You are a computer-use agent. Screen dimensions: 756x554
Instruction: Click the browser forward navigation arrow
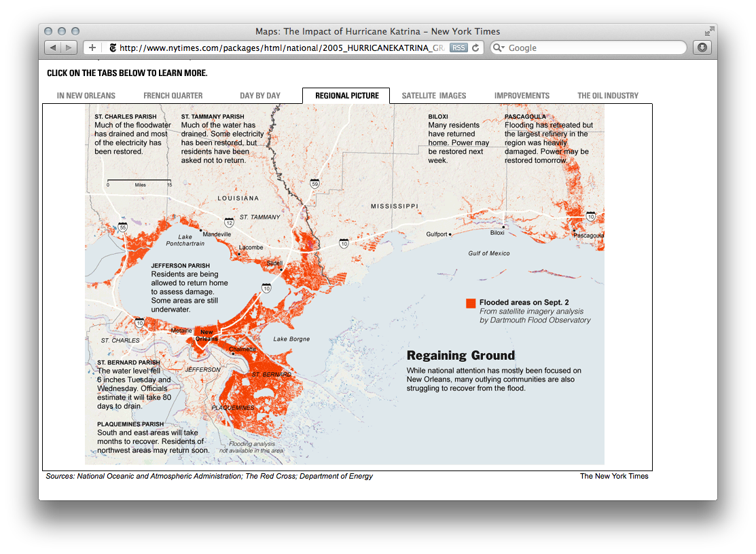point(67,48)
